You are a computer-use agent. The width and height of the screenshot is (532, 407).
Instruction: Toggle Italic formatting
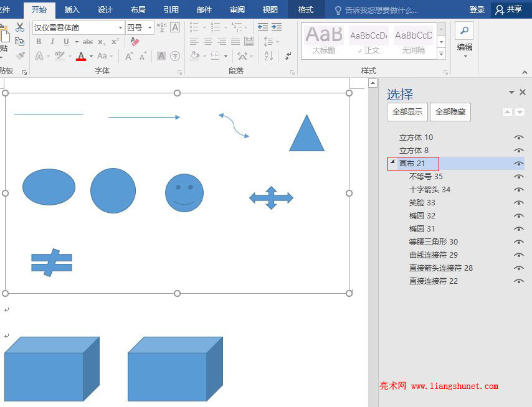52,42
